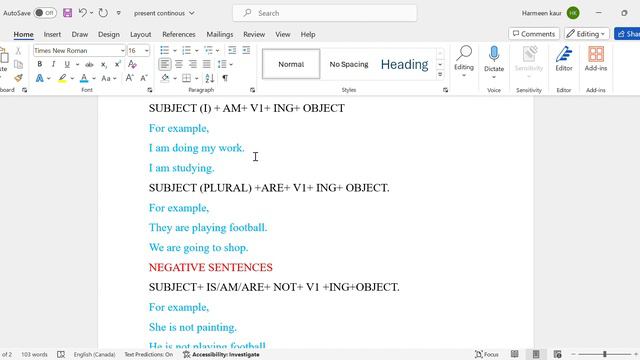Apply the Normal style
The width and height of the screenshot is (640, 360).
click(x=291, y=64)
